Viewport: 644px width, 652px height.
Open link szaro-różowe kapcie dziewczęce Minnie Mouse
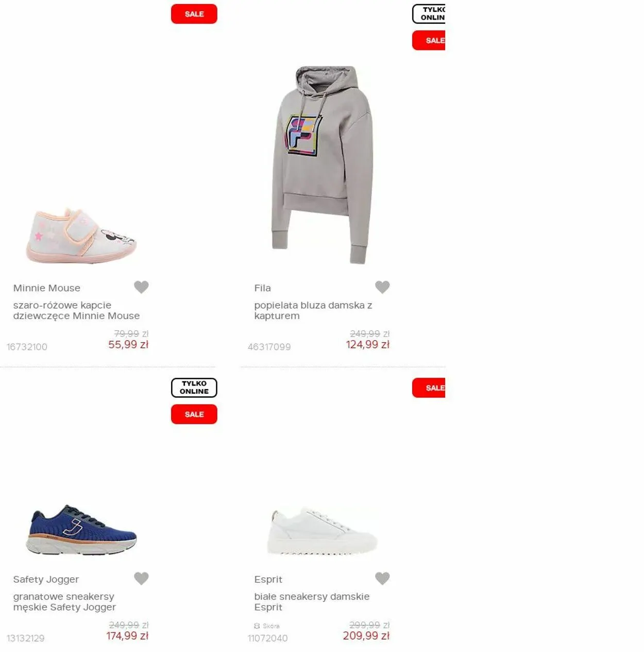coord(76,310)
